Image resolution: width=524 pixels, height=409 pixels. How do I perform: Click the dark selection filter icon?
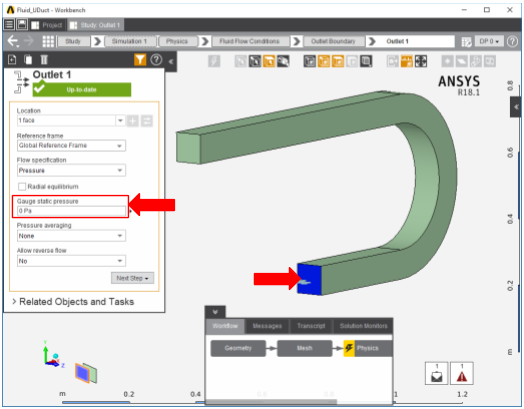pyautogui.click(x=255, y=61)
